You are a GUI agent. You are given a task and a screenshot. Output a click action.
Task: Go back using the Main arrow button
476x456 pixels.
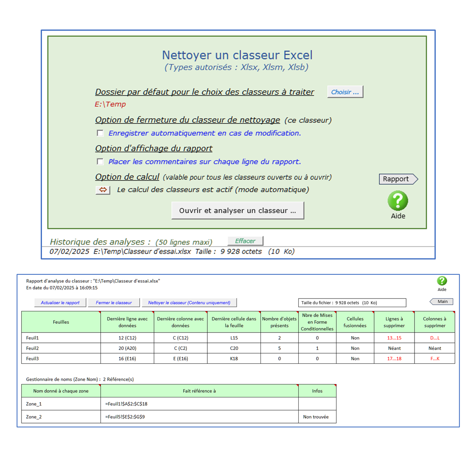(441, 302)
